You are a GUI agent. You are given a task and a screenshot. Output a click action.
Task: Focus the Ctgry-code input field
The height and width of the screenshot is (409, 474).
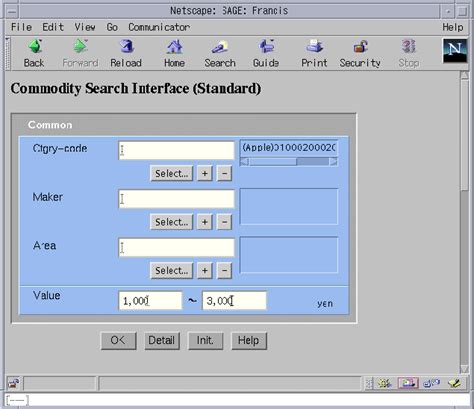pos(176,150)
